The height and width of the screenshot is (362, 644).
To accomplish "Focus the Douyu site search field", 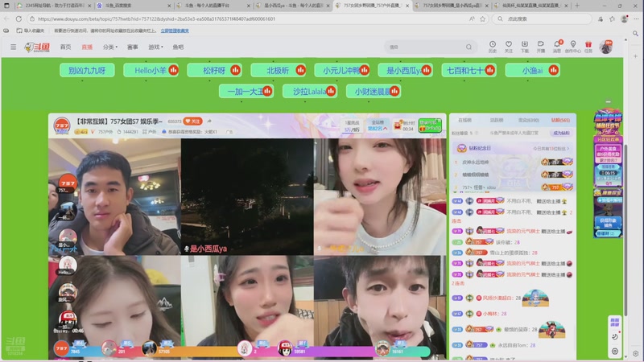I will tap(425, 47).
